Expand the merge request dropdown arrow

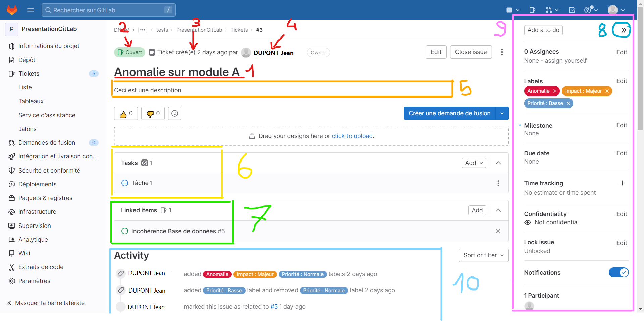502,113
